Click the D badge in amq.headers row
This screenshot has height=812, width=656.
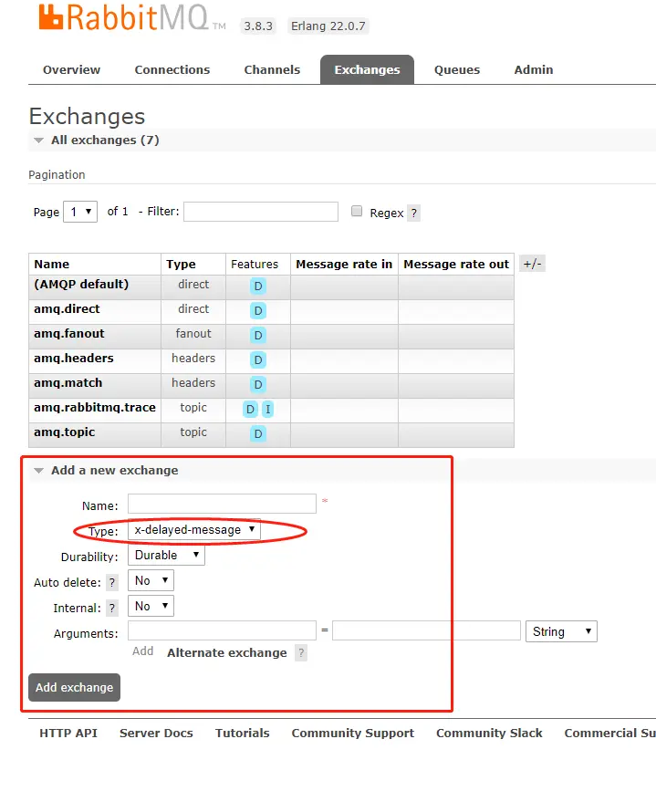258,359
